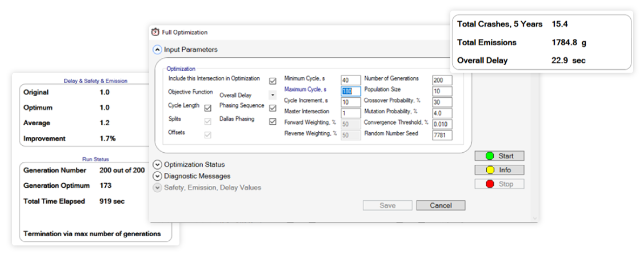Click the red Stop button
Image resolution: width=644 pixels, height=254 pixels.
499,184
